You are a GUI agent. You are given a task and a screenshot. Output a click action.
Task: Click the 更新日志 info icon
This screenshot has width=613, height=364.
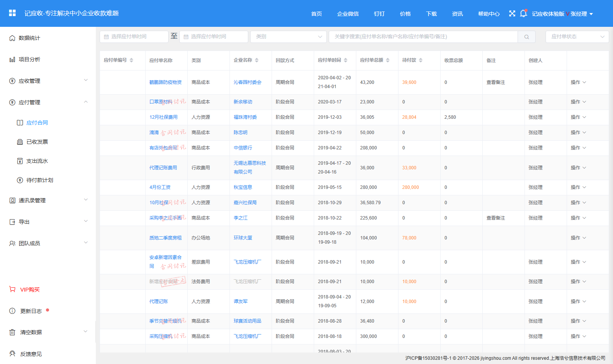coord(12,311)
